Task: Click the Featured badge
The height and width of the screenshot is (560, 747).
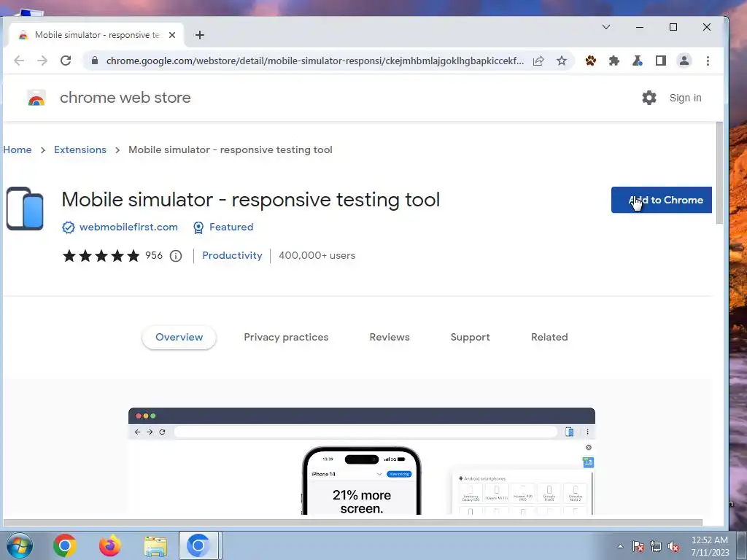Action: tap(223, 227)
